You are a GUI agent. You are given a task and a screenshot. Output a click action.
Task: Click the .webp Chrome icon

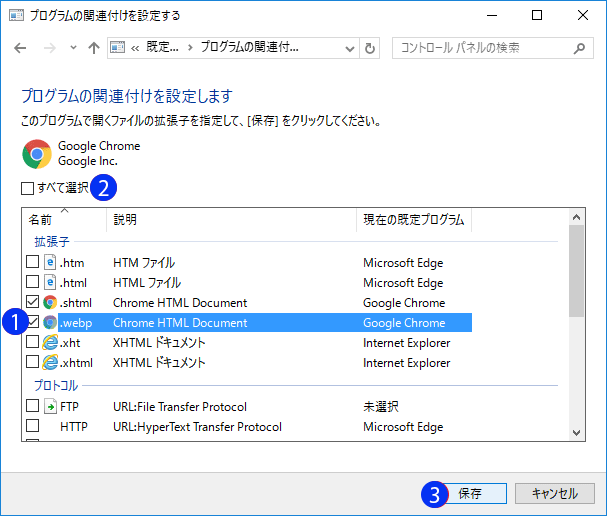point(50,322)
